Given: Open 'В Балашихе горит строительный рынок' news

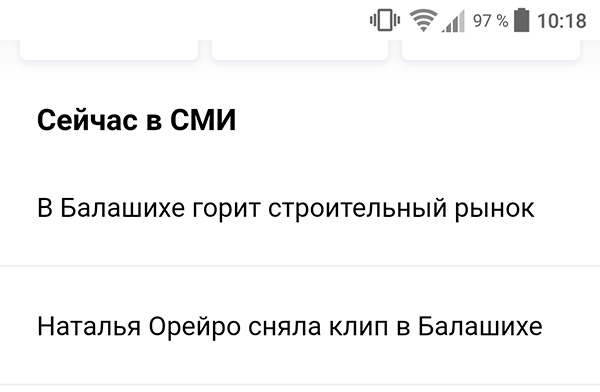Looking at the screenshot, I should tap(300, 209).
